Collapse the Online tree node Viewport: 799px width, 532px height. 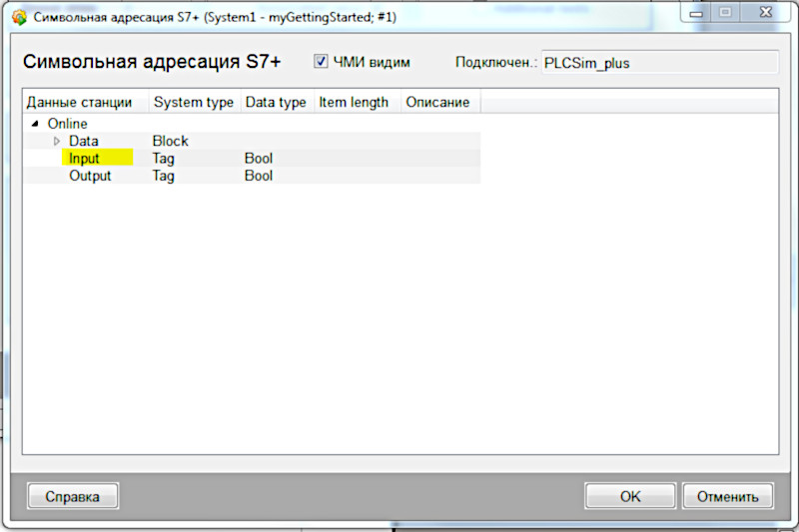[x=35, y=123]
